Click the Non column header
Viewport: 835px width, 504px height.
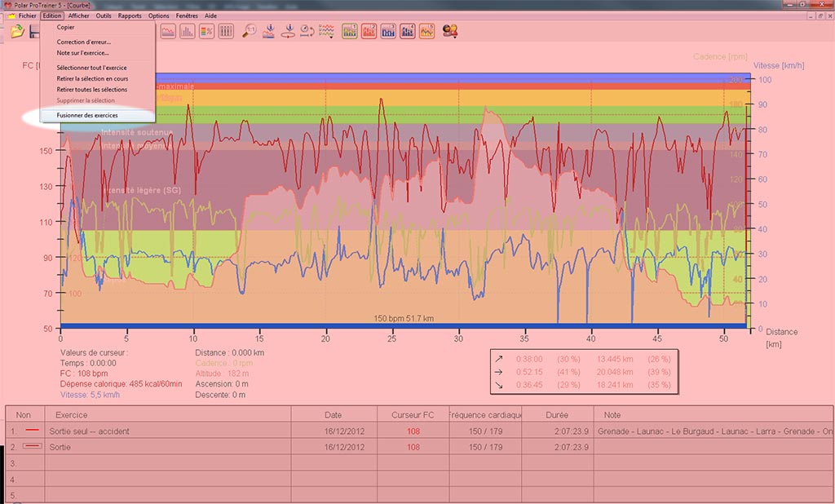(24, 414)
